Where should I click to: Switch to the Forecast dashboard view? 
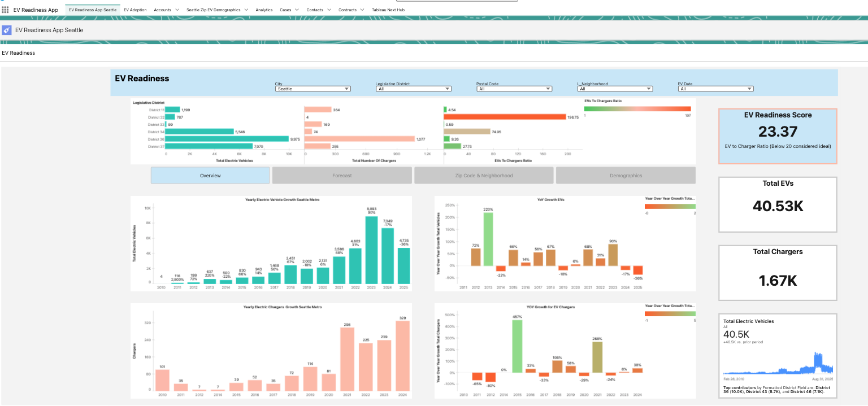coord(342,176)
